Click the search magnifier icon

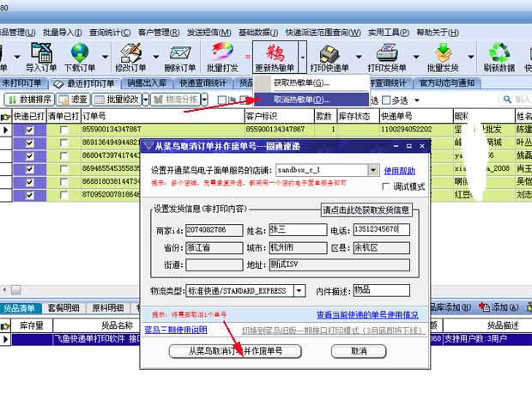click(507, 99)
